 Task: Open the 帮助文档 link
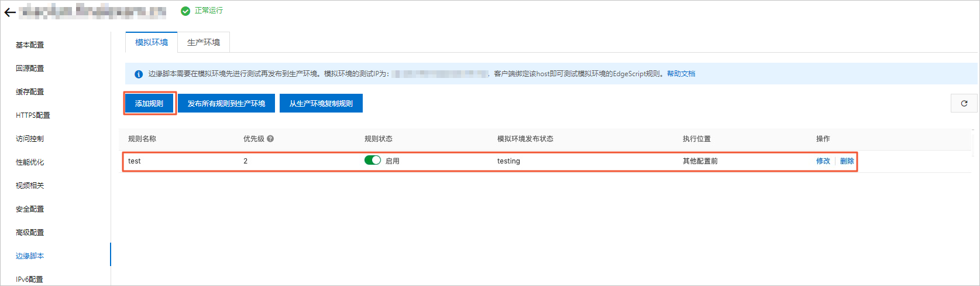tap(681, 74)
